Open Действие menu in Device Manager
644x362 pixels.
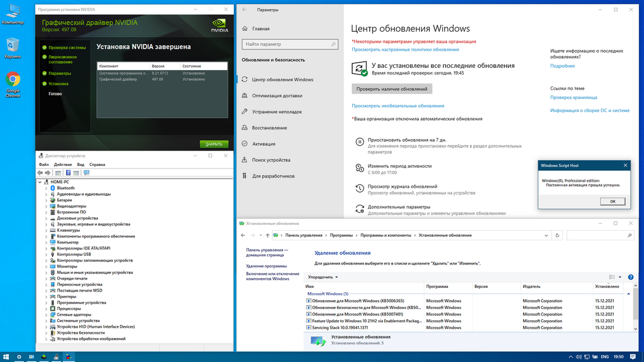pos(63,164)
